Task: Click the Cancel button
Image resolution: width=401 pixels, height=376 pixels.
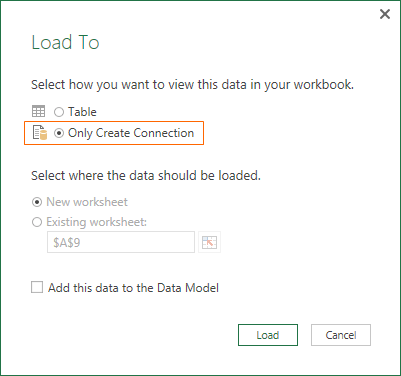Action: coord(341,335)
